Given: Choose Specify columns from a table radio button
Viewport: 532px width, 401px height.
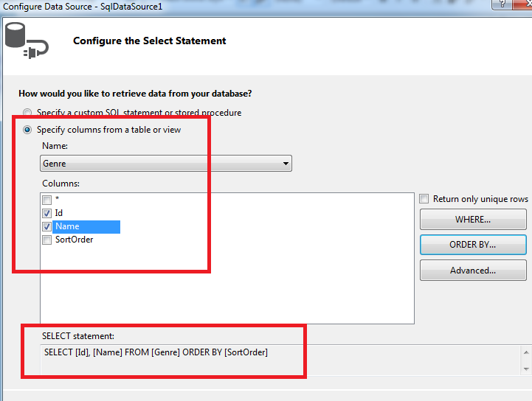Looking at the screenshot, I should click(27, 130).
